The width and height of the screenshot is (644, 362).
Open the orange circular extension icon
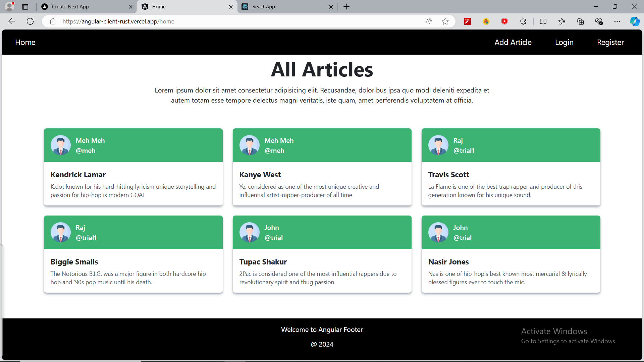coord(486,21)
